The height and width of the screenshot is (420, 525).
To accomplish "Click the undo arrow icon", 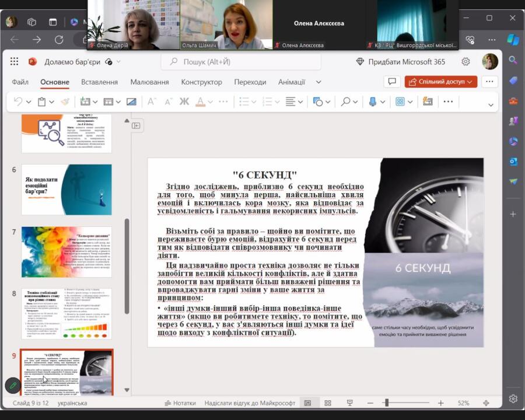I will click(x=18, y=101).
